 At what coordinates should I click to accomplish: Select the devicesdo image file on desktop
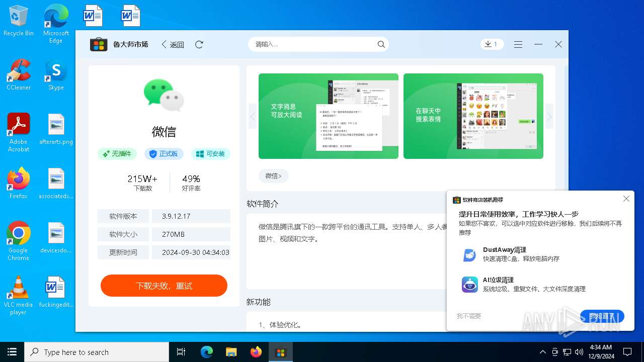[x=56, y=238]
